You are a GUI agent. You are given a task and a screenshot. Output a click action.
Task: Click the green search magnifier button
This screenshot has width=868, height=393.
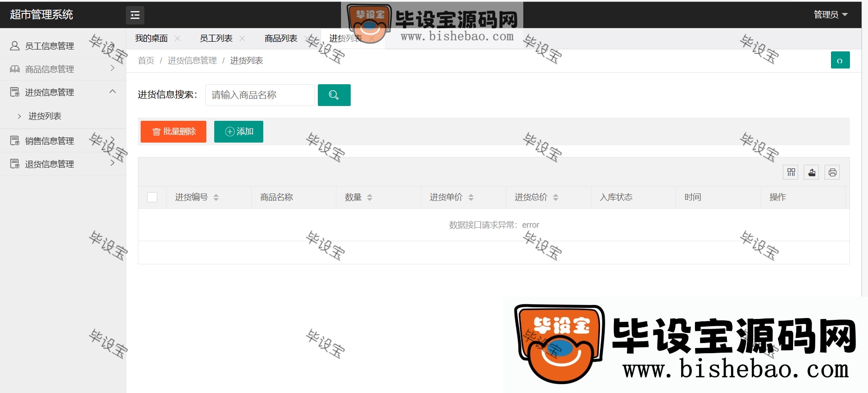[334, 95]
